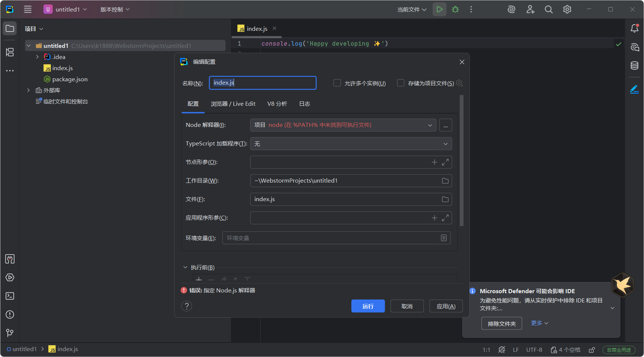
Task: Open environment variables editor icon
Action: [x=443, y=238]
